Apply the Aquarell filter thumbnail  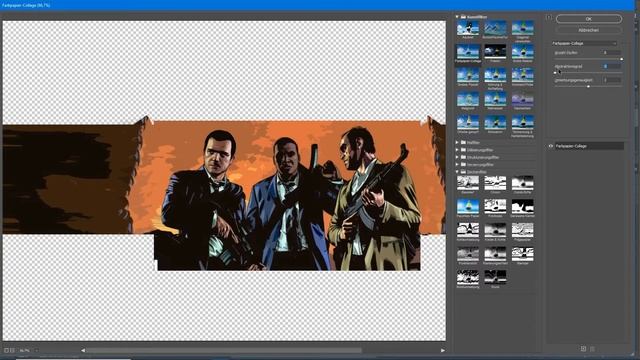point(468,28)
